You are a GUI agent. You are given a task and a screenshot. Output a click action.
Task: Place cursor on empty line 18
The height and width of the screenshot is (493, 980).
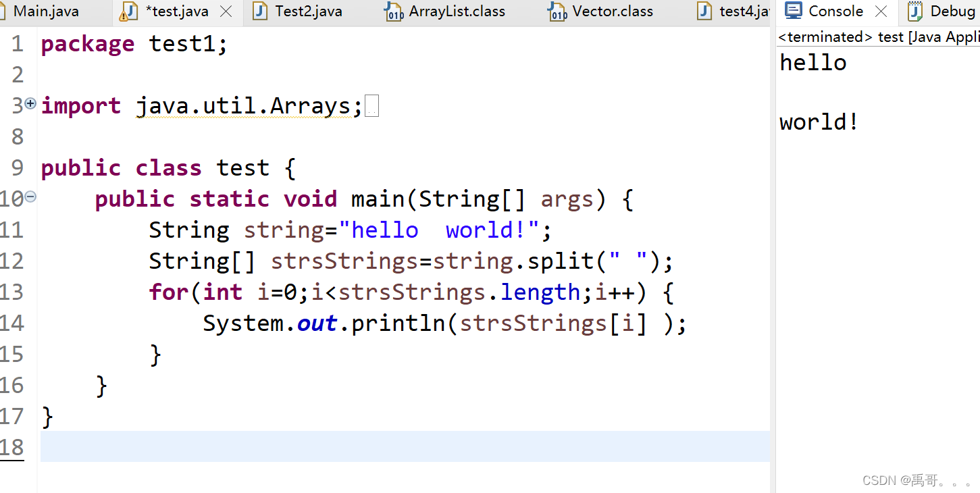point(405,446)
